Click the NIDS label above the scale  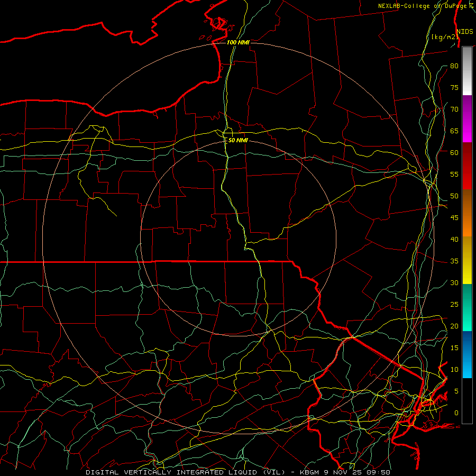[465, 32]
